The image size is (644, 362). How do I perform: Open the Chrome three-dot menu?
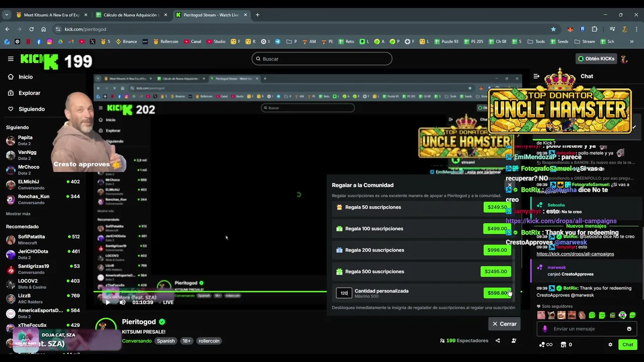[636, 29]
